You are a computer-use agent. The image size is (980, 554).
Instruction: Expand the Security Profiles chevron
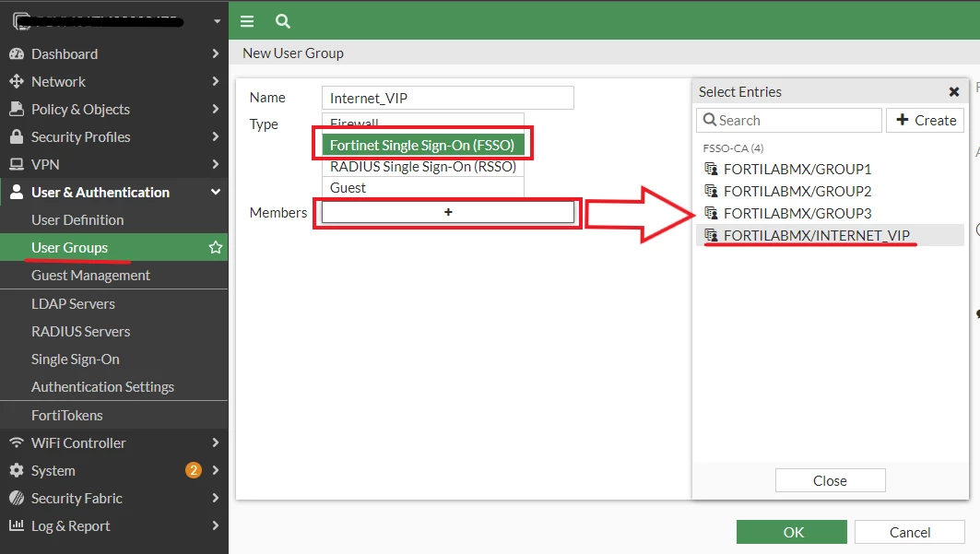216,136
